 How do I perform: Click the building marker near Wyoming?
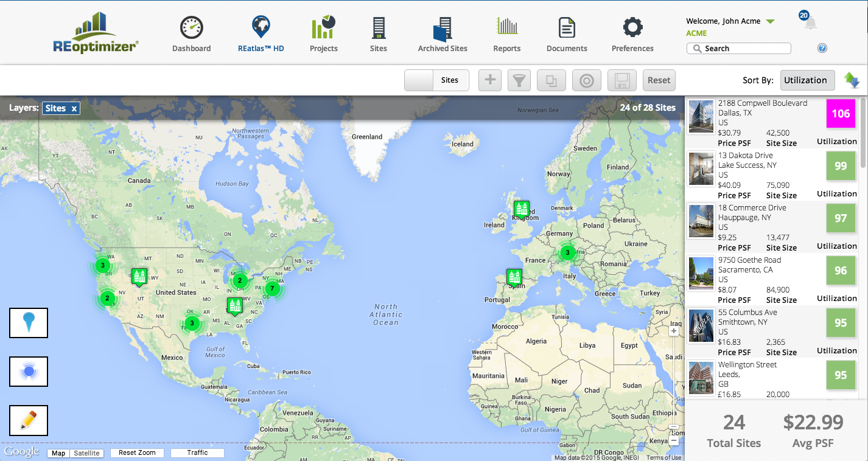pyautogui.click(x=139, y=277)
